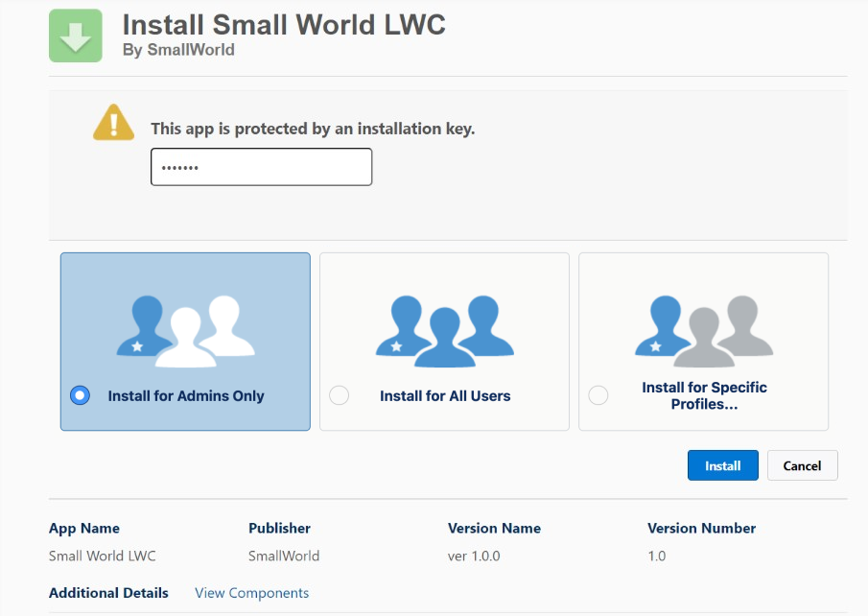Pick the Install for Specific Profiles radio button
The width and height of the screenshot is (868, 616).
click(598, 395)
